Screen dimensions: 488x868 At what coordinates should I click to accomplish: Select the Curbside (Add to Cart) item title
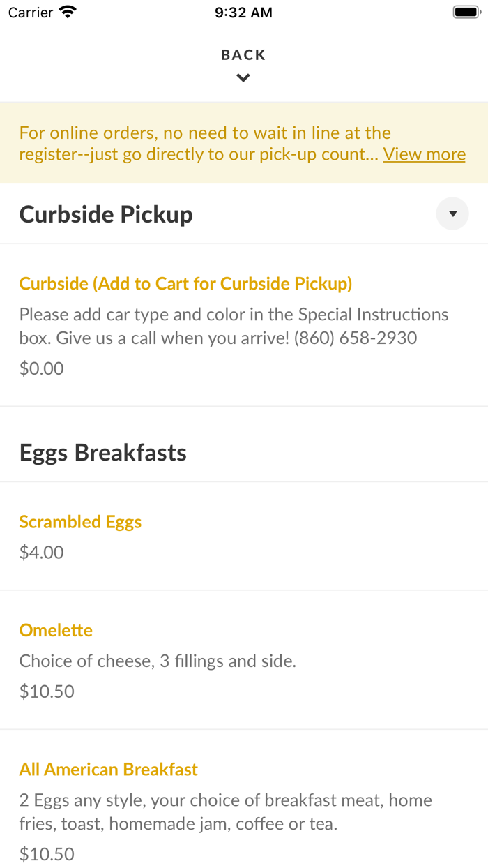coord(185,284)
